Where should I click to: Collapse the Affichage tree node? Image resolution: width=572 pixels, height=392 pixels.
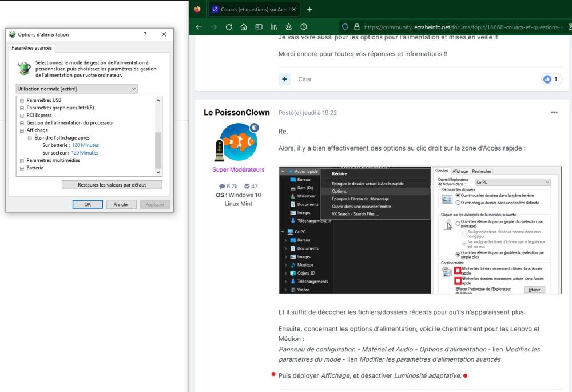(x=22, y=130)
